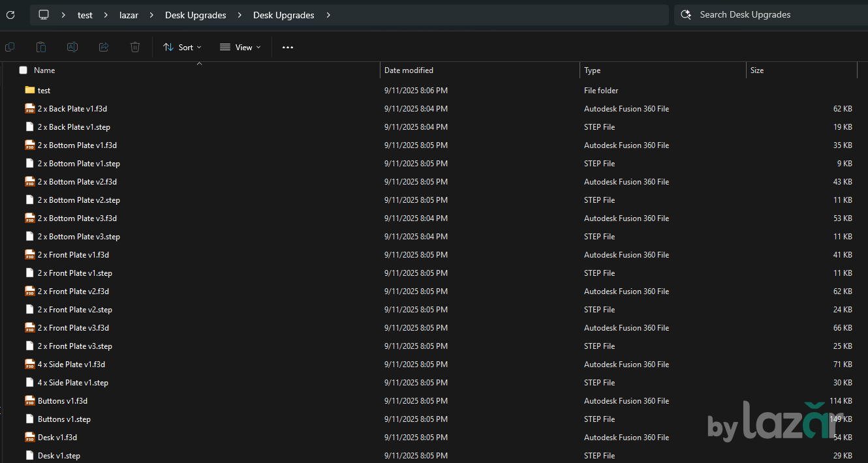Open the Sort dropdown

[x=182, y=47]
